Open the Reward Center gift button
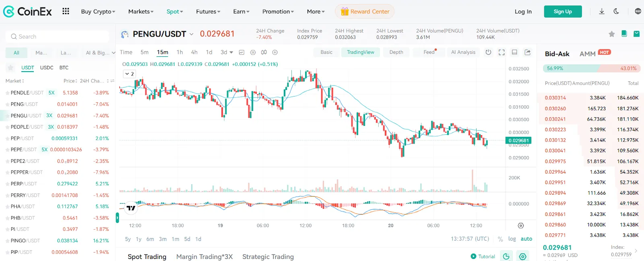The height and width of the screenshot is (261, 644). coord(365,12)
